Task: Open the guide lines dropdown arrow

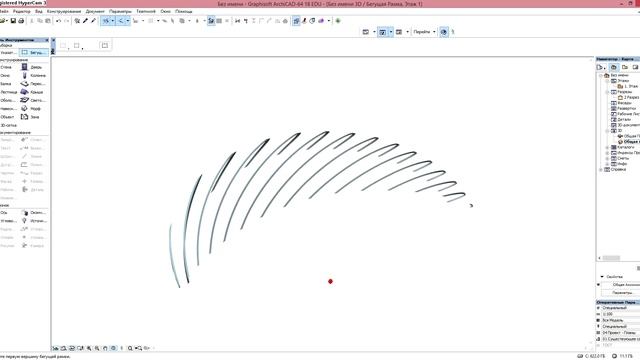Action: click(113, 21)
